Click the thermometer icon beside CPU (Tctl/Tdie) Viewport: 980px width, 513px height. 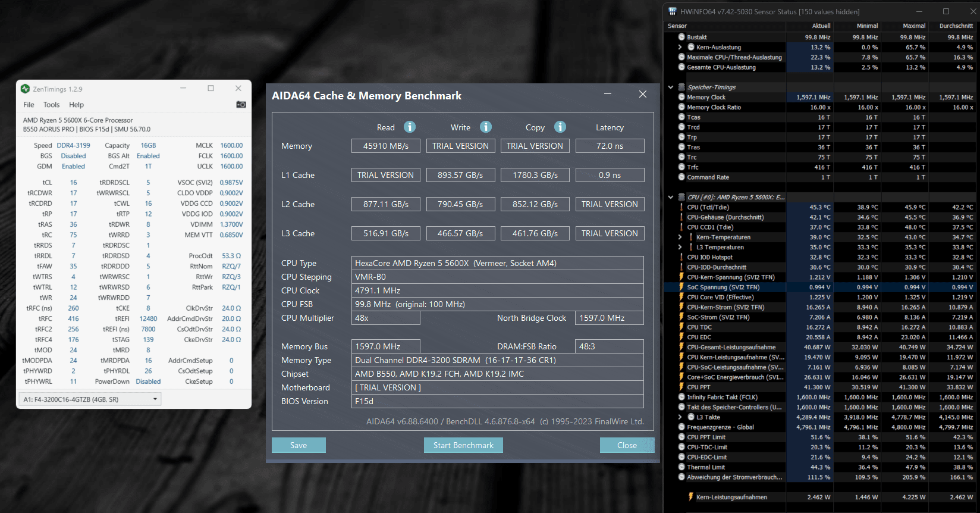pyautogui.click(x=681, y=207)
